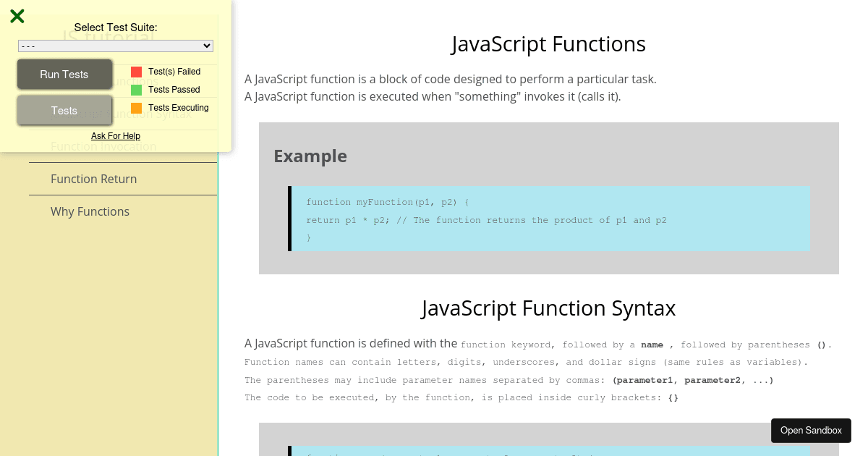Click the line about parentheses including parameter names

[x=509, y=380]
